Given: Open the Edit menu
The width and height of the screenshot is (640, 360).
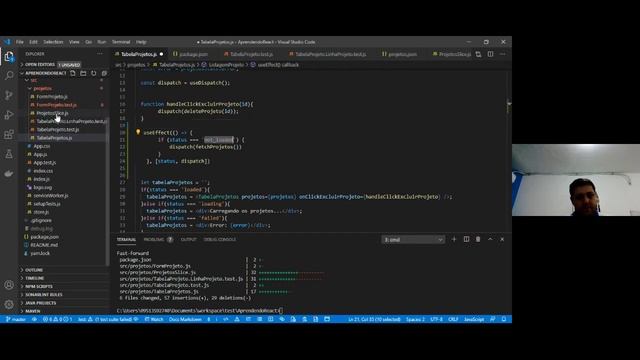Looking at the screenshot, I should (x=33, y=42).
